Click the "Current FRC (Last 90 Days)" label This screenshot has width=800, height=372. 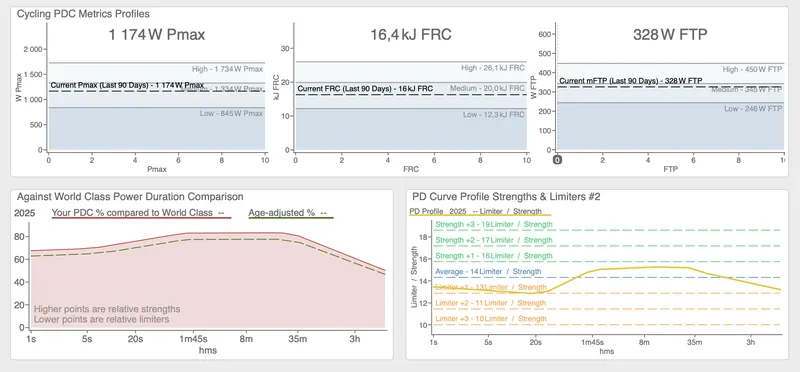coord(365,89)
